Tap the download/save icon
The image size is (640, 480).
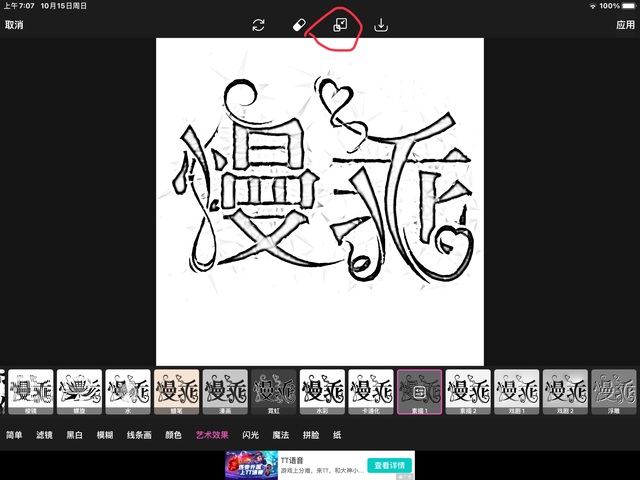380,25
